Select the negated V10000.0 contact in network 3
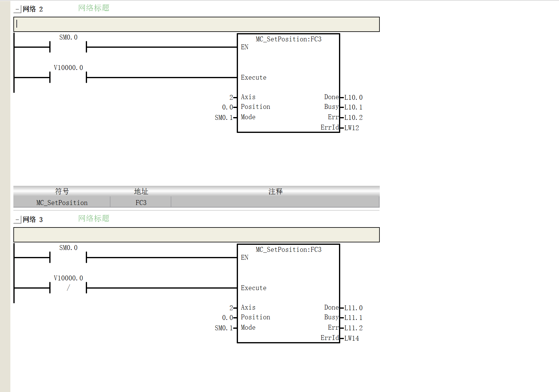 coord(68,288)
